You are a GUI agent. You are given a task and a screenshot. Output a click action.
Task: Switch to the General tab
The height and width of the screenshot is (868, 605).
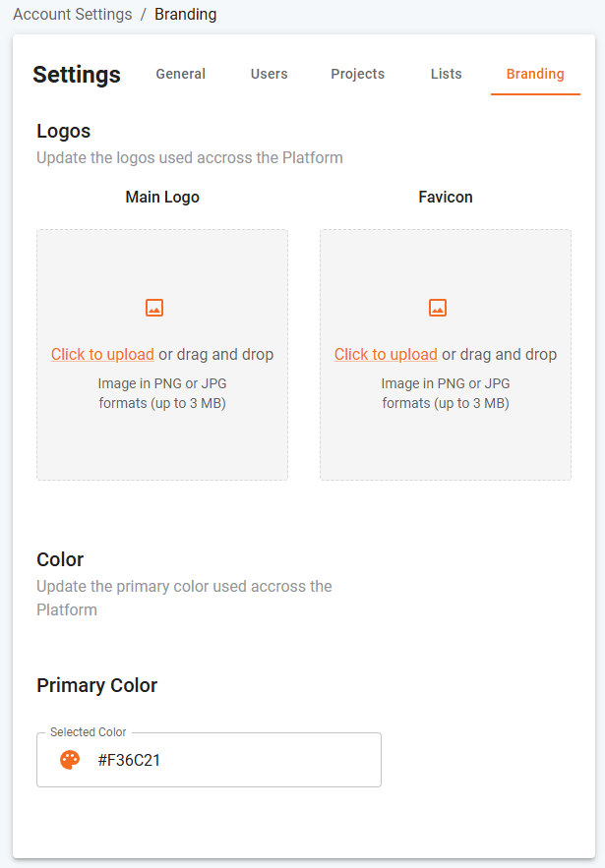[181, 74]
